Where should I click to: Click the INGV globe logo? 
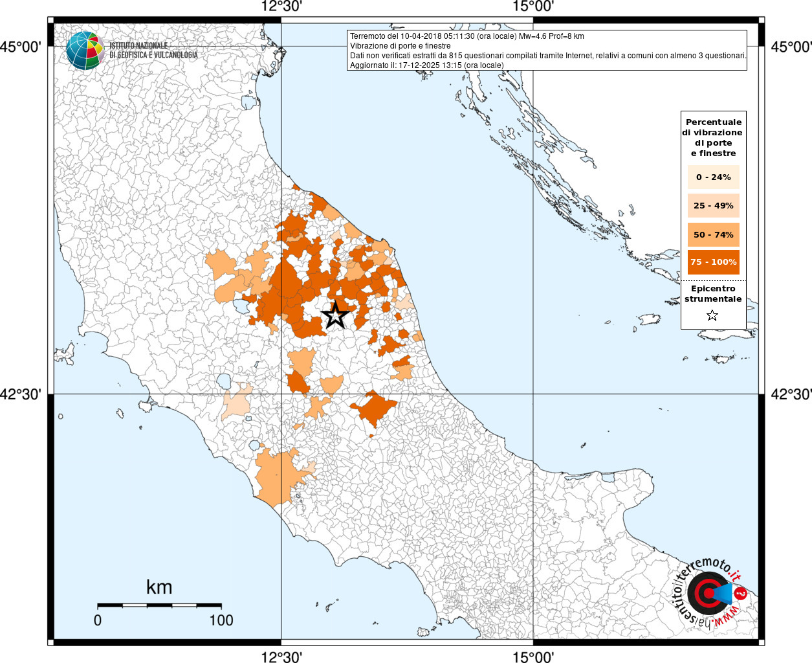tap(85, 51)
